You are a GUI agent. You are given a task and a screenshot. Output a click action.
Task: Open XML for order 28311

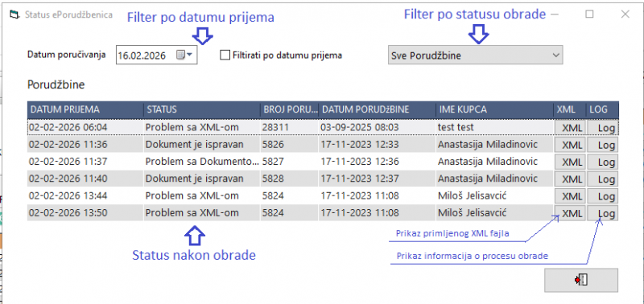pyautogui.click(x=570, y=128)
